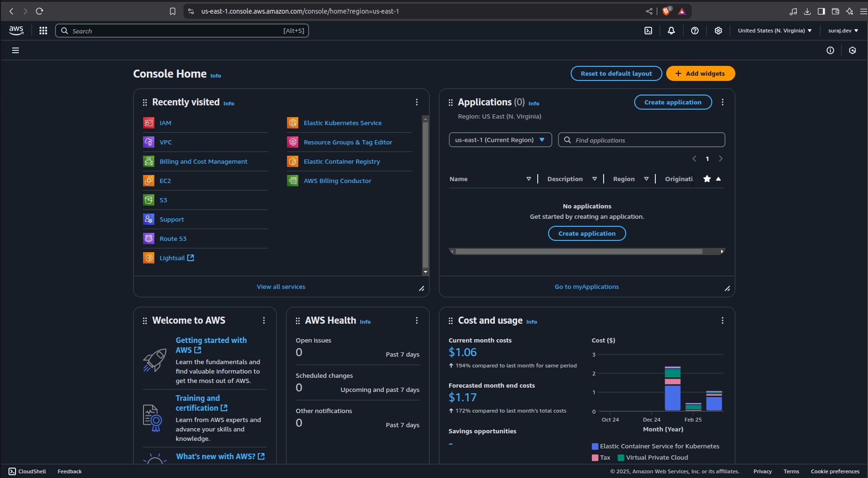Screen dimensions: 868x478
Task: Open Applications widget three-dot menu
Action: click(723, 102)
